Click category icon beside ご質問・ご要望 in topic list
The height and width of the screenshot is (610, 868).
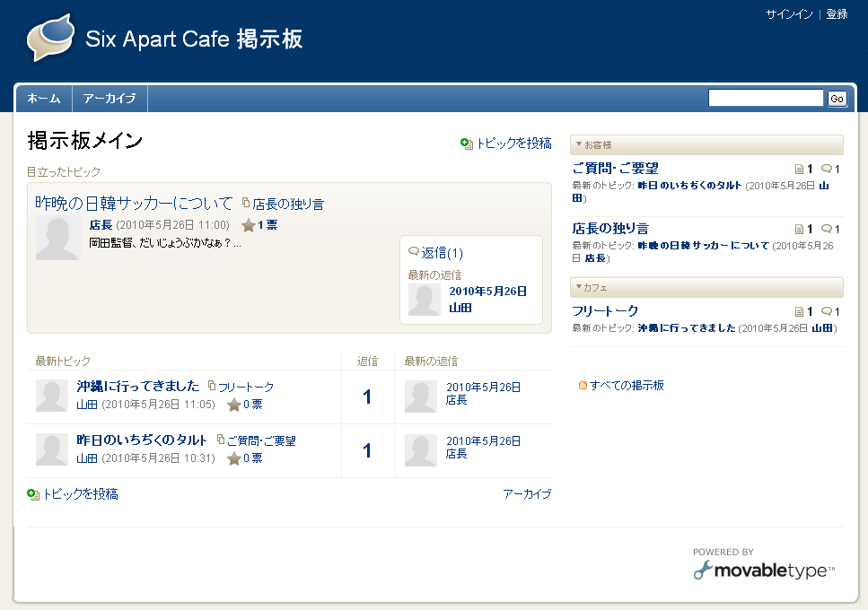[x=221, y=440]
